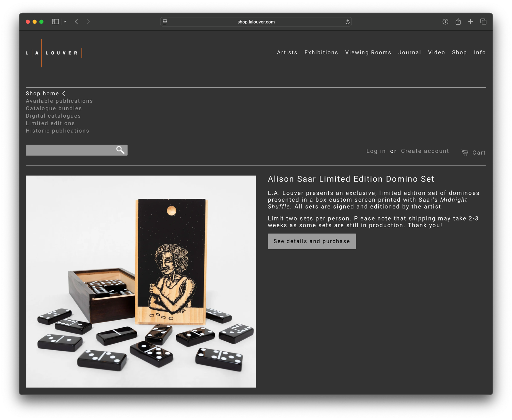
Task: Toggle the Safari sidebar icon
Action: click(x=55, y=22)
